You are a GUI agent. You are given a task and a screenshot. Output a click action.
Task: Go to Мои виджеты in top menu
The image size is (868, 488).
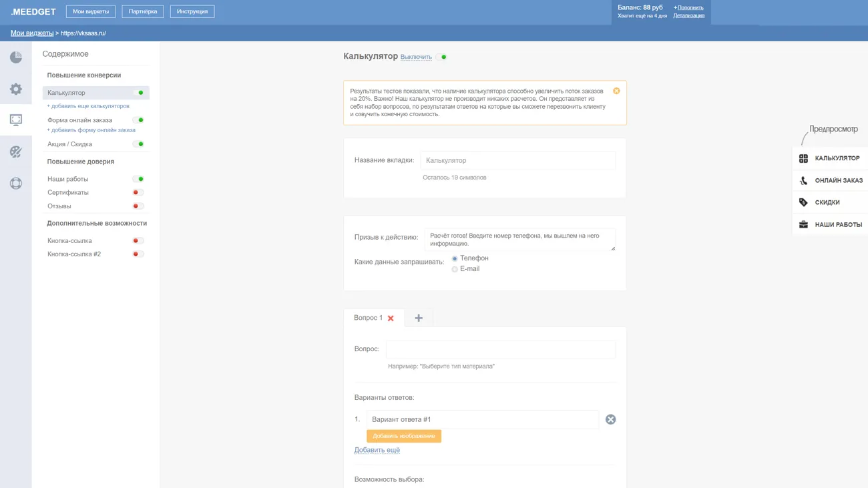click(91, 11)
